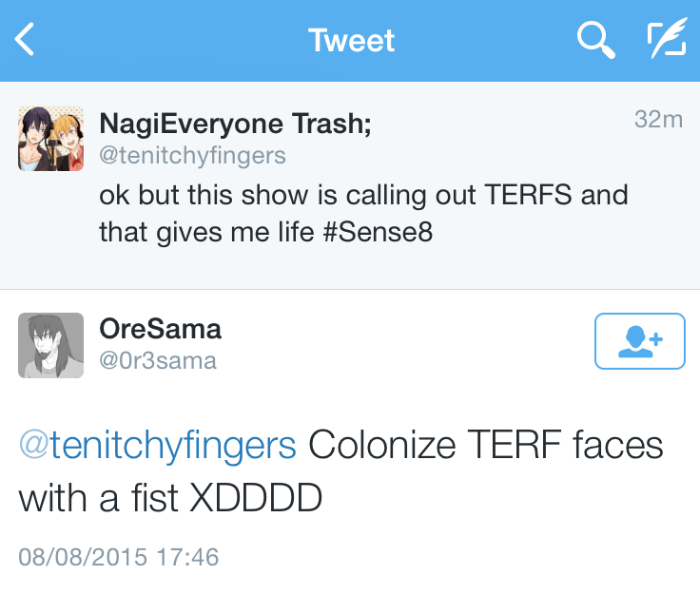The image size is (700, 594).
Task: Open search with the magnifier icon
Action: tap(595, 40)
